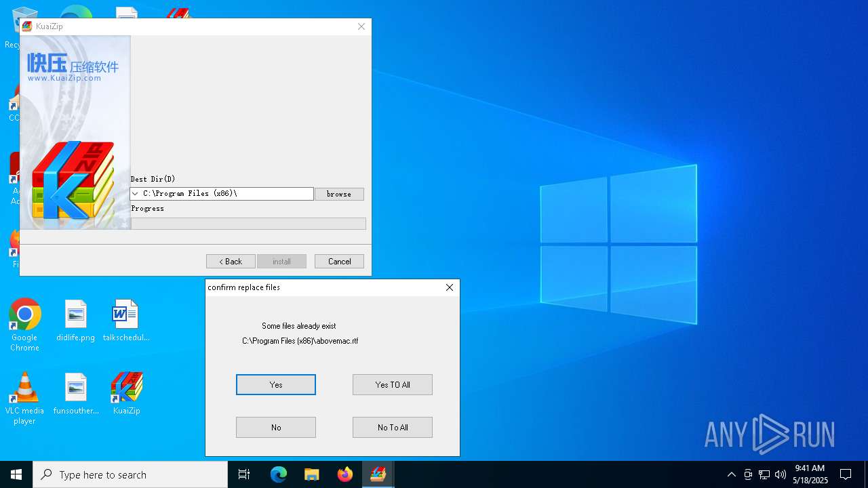Show hidden system tray icons
This screenshot has height=488, width=868.
tap(731, 474)
